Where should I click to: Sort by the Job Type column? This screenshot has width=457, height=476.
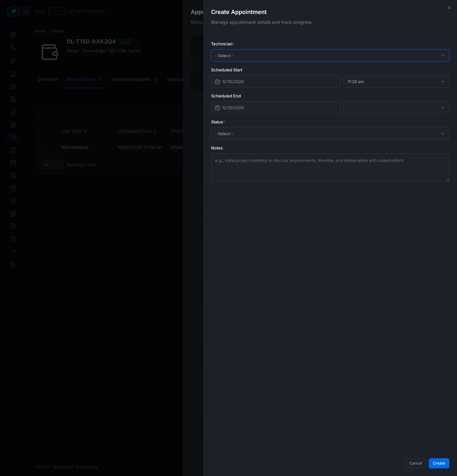pyautogui.click(x=75, y=131)
